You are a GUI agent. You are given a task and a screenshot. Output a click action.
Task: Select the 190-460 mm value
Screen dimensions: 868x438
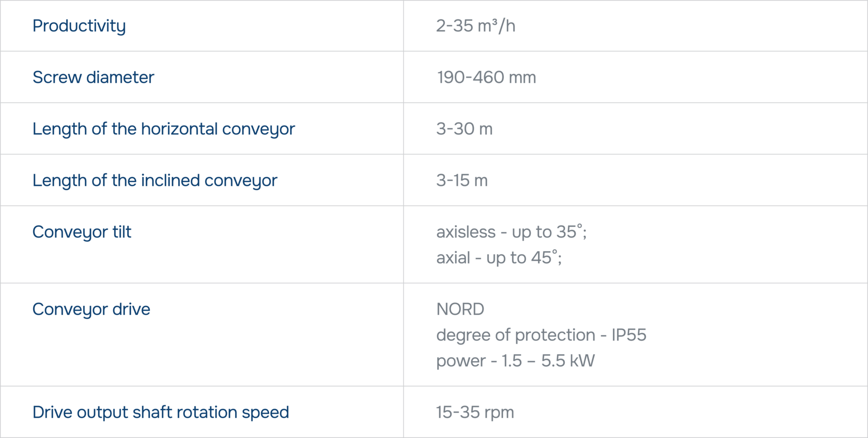486,77
